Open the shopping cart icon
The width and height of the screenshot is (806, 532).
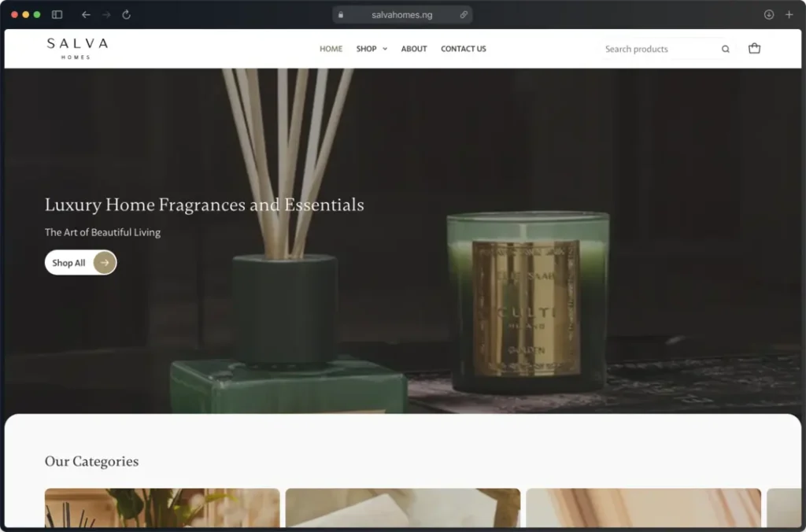point(754,48)
